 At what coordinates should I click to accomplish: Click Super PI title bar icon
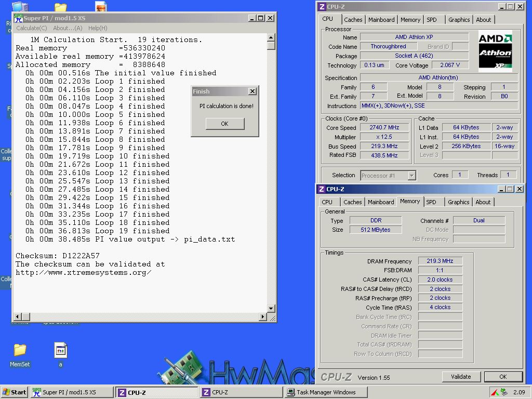tap(18, 18)
